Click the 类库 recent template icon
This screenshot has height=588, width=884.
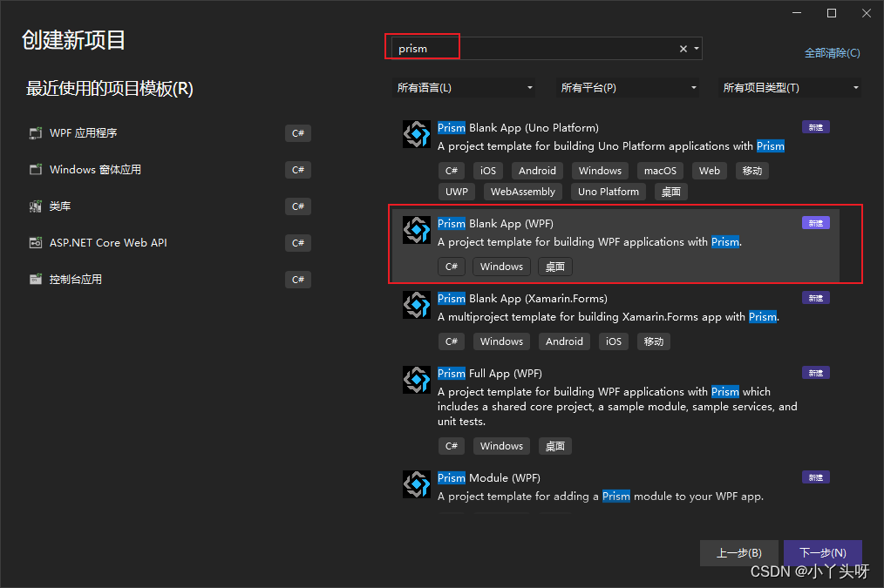pyautogui.click(x=36, y=206)
